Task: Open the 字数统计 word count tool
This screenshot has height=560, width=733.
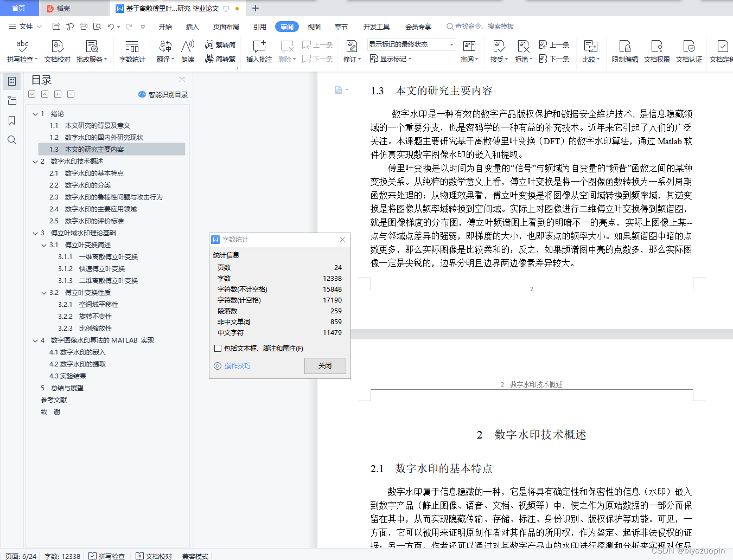Action: click(132, 52)
